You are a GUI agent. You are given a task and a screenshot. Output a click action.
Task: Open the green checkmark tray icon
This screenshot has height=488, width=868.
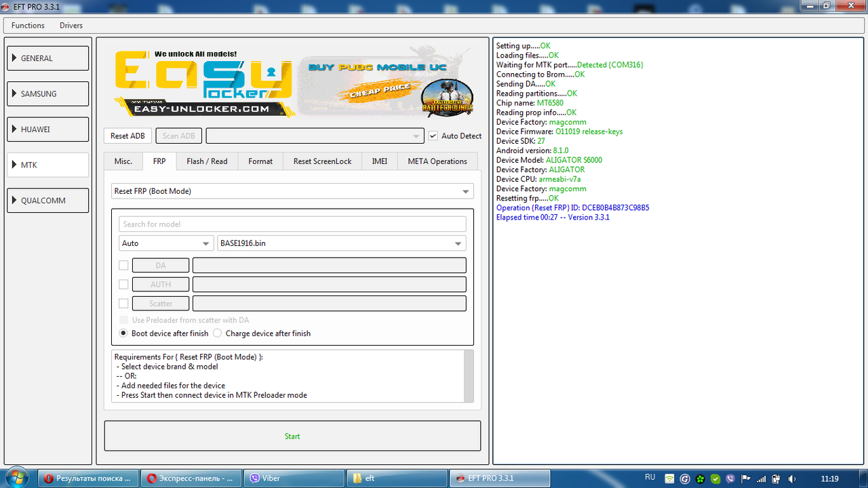(715, 479)
